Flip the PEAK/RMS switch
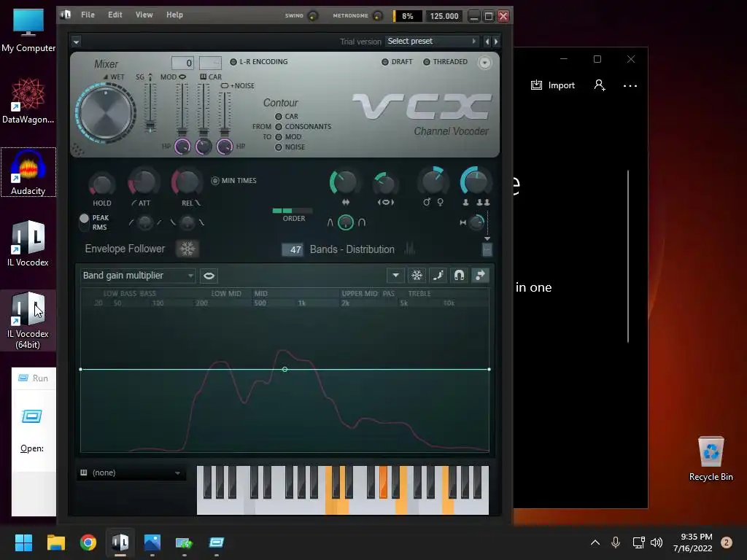The image size is (747, 560). [84, 222]
